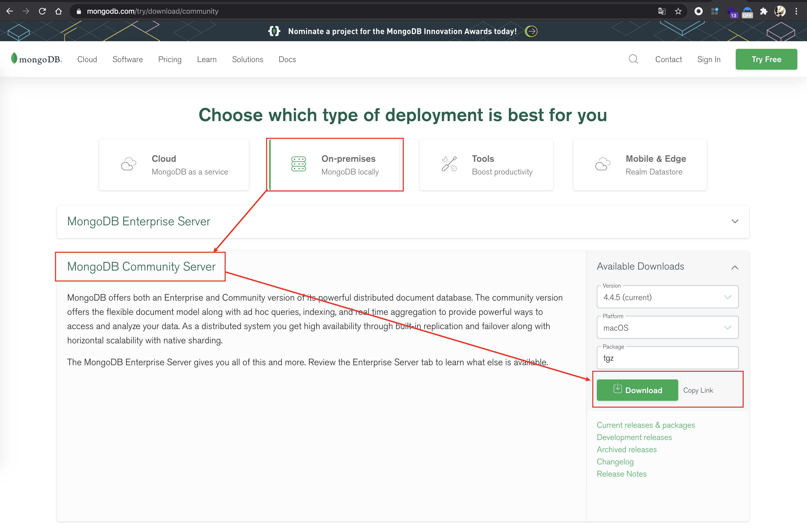The image size is (807, 532).
Task: Click the translate page icon
Action: 662,11
